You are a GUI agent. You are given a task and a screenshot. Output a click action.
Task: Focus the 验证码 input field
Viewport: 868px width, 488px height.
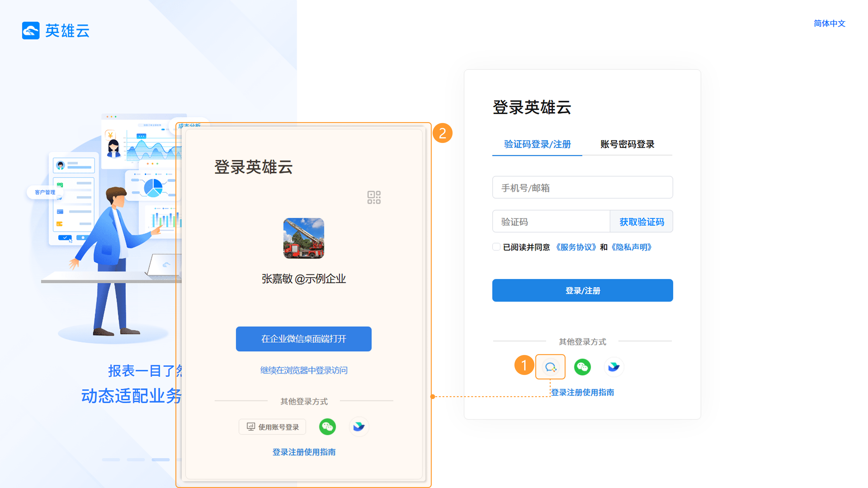coord(551,221)
